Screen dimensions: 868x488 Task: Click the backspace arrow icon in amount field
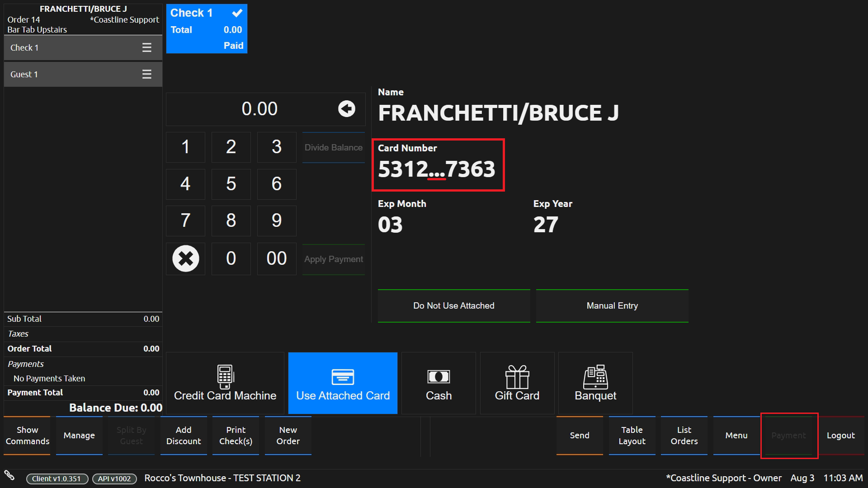pyautogui.click(x=346, y=109)
